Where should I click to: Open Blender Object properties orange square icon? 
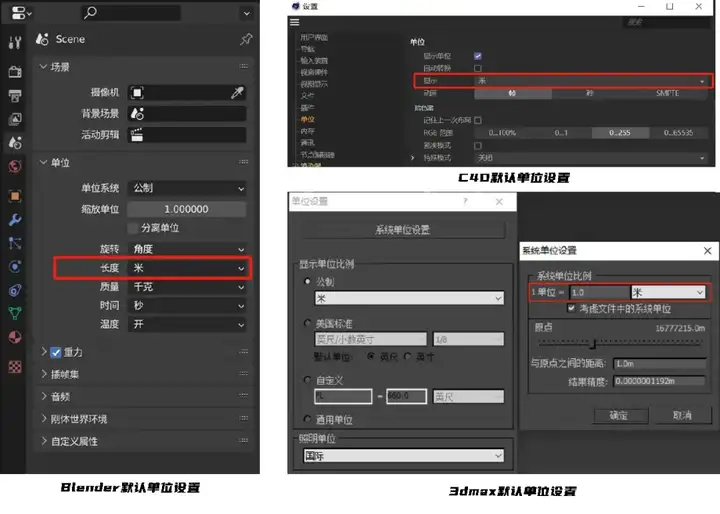click(x=15, y=196)
